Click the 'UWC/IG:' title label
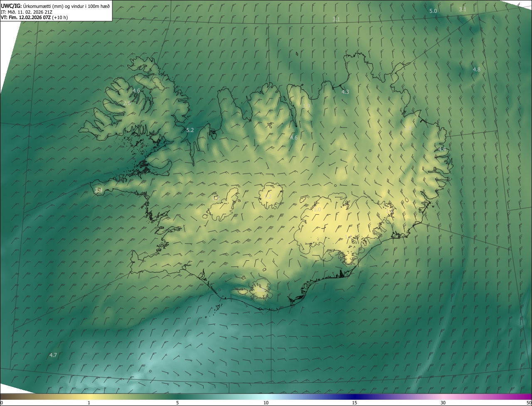Image resolution: width=532 pixels, height=406 pixels. [x=11, y=6]
